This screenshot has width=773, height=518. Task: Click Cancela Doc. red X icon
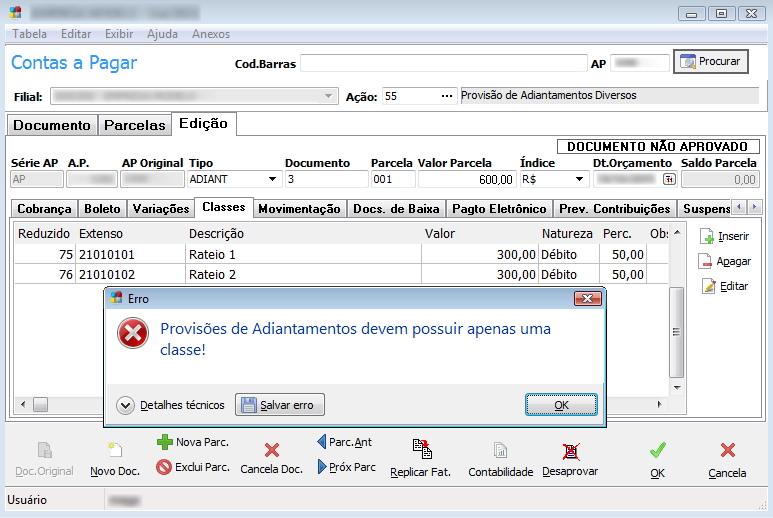click(271, 451)
